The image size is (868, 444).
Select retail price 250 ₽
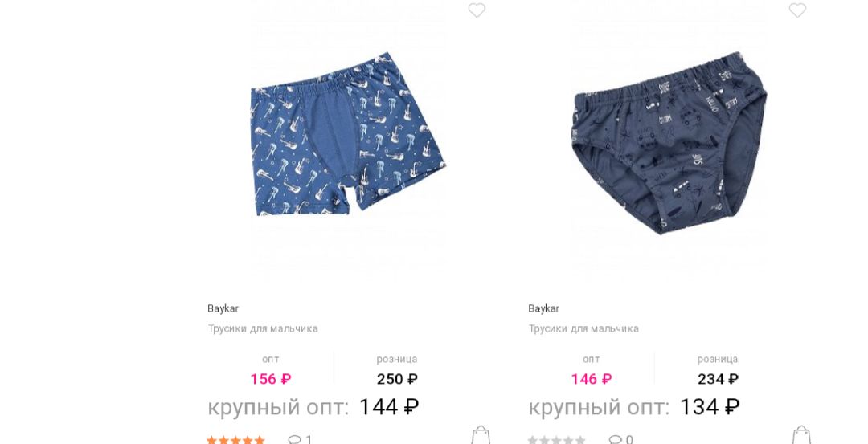[x=397, y=379]
